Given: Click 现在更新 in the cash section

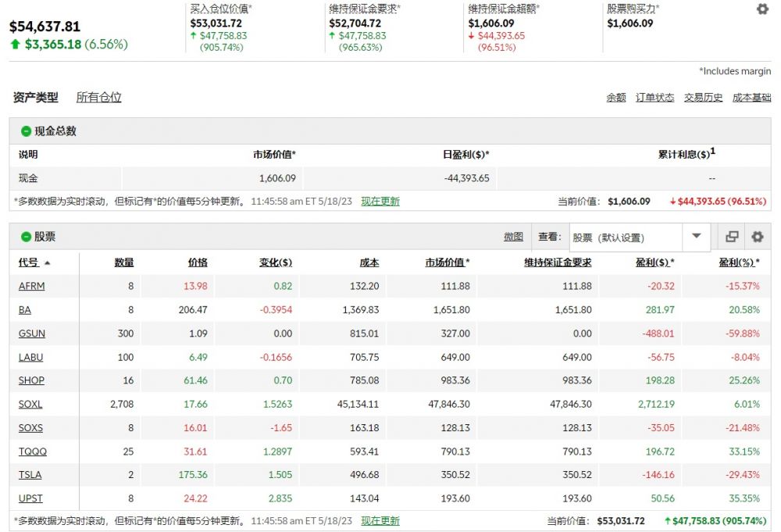Looking at the screenshot, I should click(380, 202).
